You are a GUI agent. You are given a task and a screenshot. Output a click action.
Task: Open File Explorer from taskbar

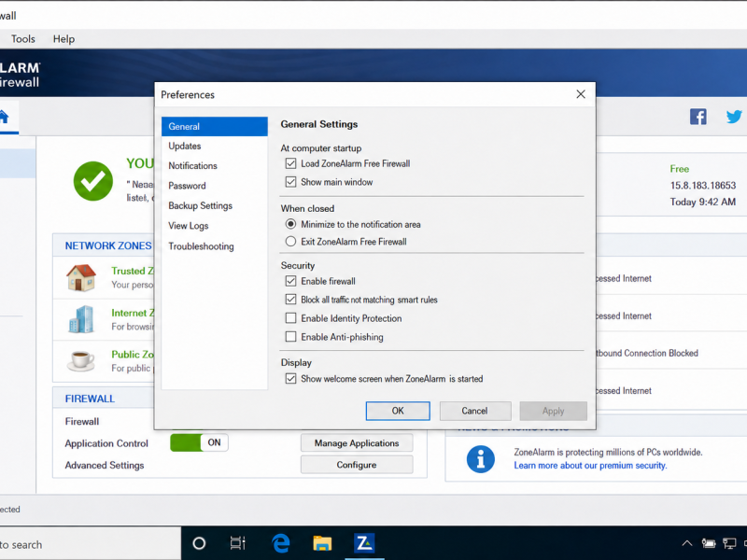click(322, 543)
